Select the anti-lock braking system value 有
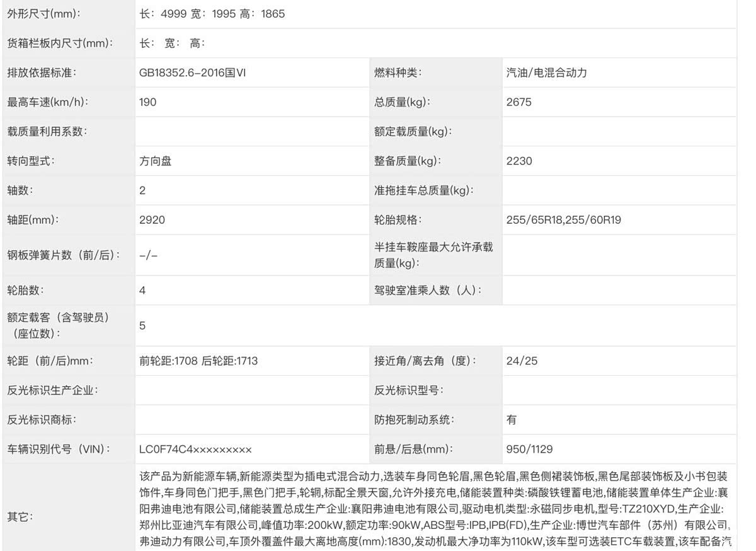 click(511, 420)
